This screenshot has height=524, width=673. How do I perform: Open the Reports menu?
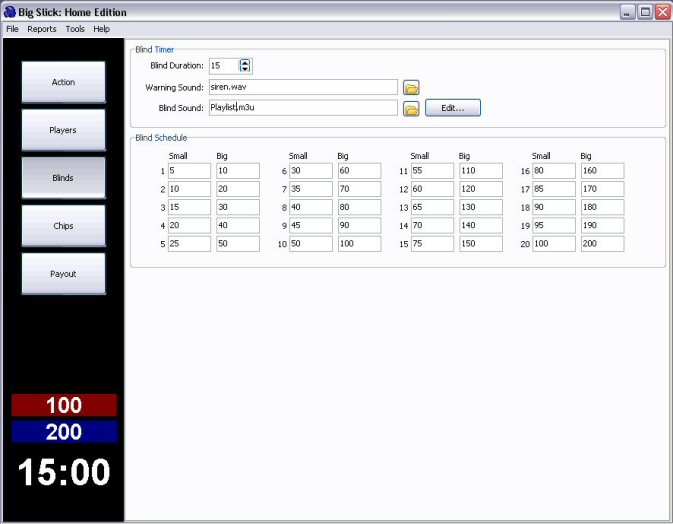click(x=42, y=29)
